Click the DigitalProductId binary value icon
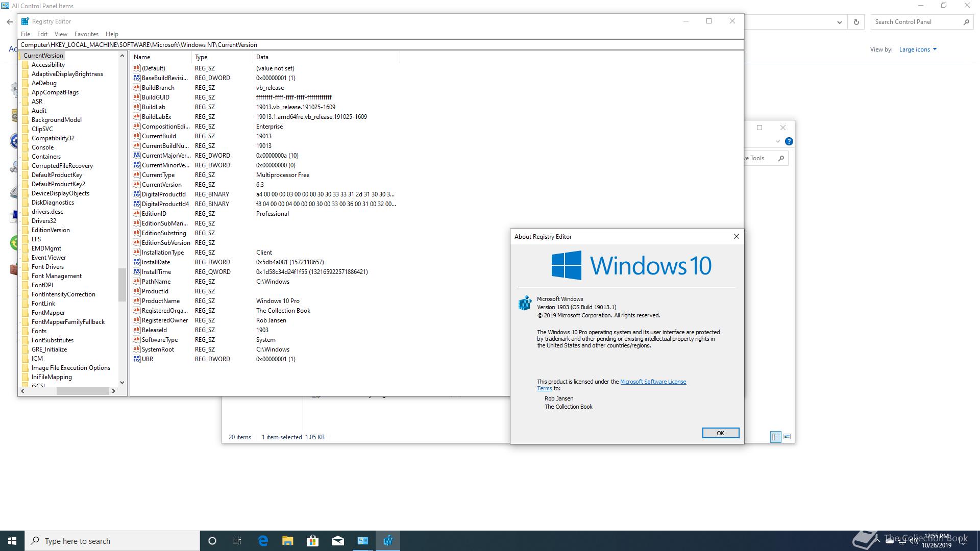This screenshot has width=980, height=551. coord(136,194)
